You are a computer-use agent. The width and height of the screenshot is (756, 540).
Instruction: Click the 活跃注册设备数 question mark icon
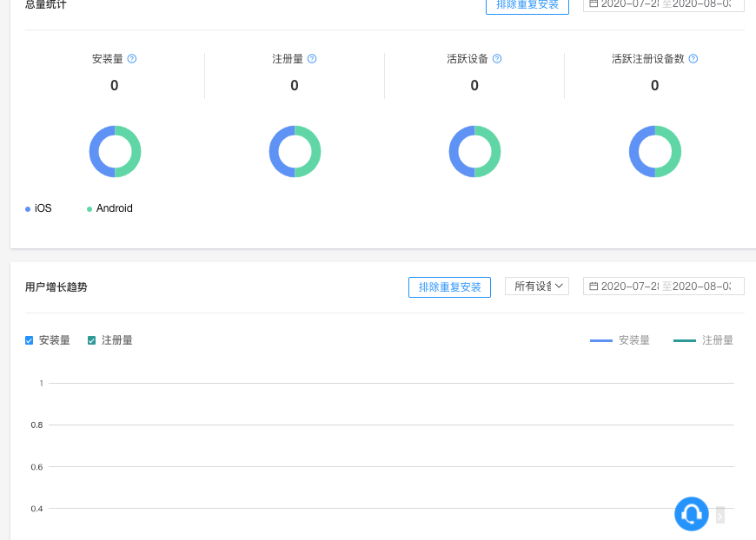(x=693, y=59)
